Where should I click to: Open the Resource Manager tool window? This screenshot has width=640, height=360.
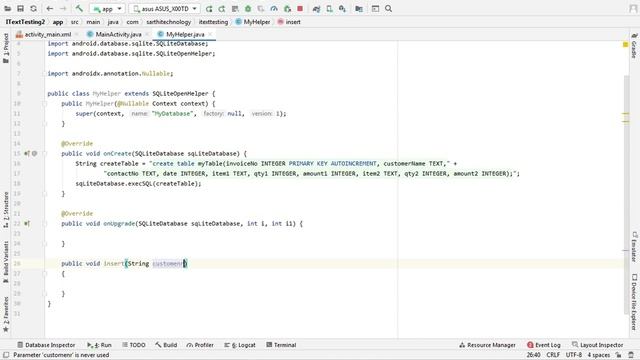pyautogui.click(x=487, y=345)
